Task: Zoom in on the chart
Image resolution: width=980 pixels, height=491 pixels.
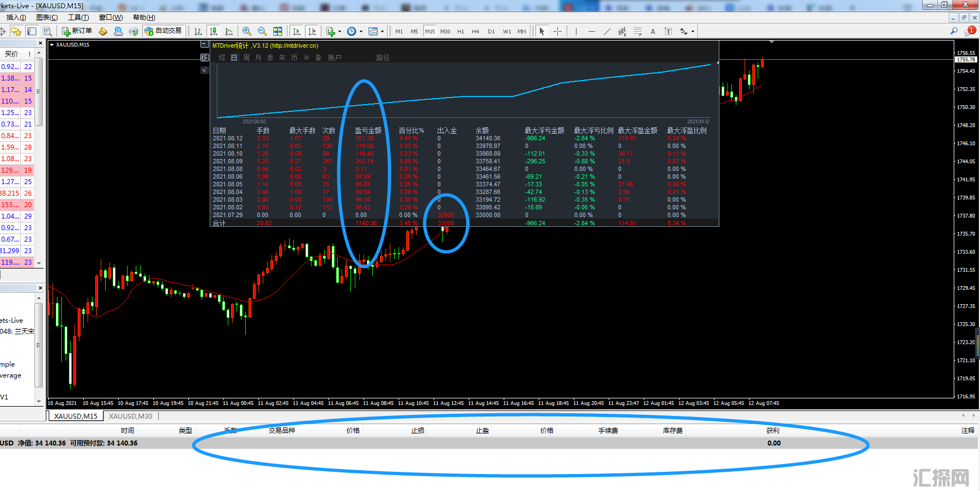Action: point(247,31)
